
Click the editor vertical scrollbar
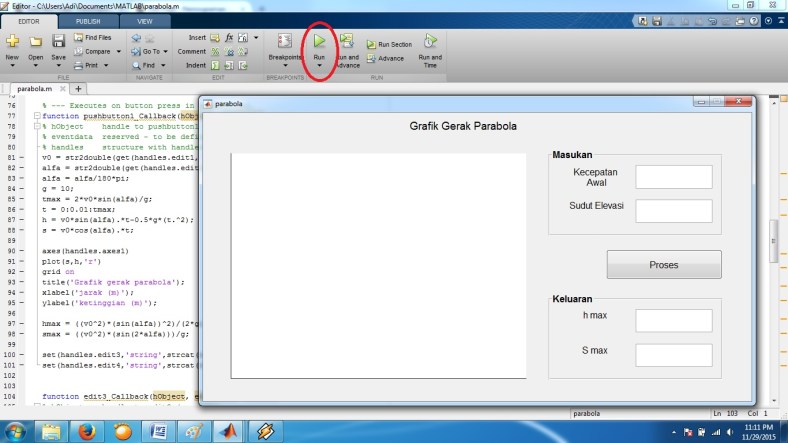pos(772,240)
